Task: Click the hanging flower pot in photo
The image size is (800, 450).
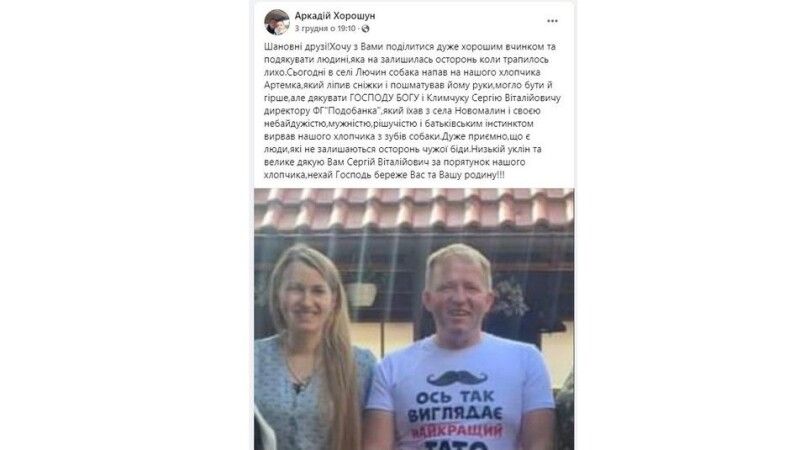Action: point(362,294)
